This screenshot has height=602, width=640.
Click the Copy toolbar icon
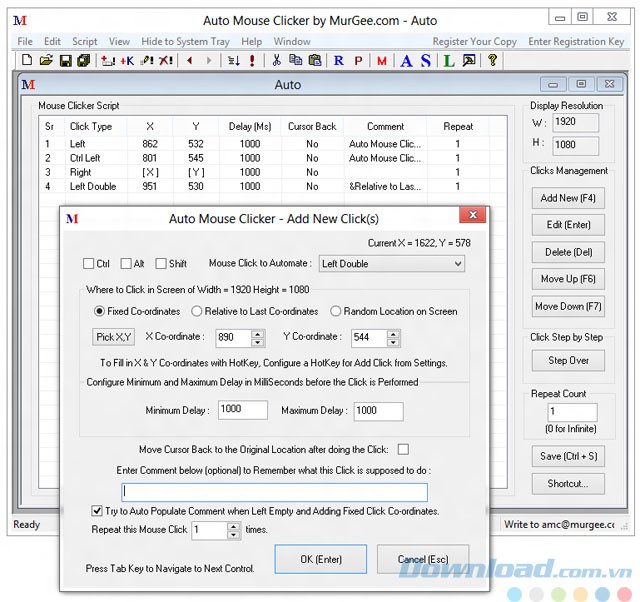(296, 60)
